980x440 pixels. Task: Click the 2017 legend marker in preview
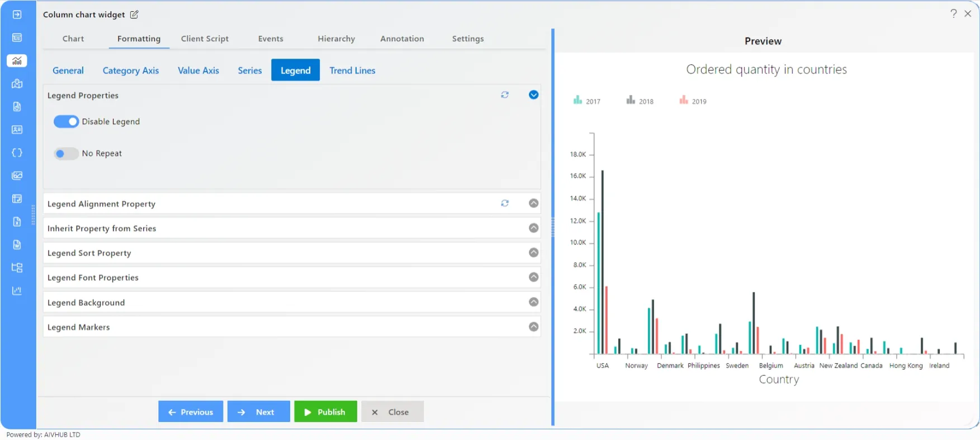pos(577,100)
